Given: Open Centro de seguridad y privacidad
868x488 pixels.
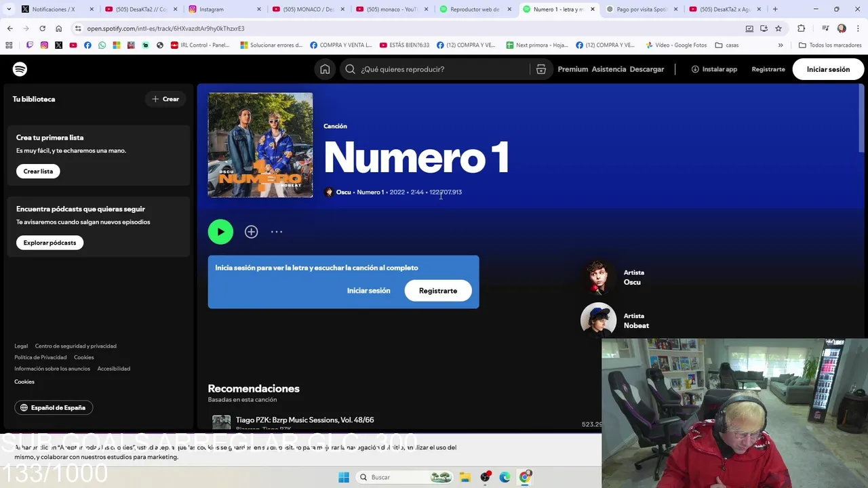Looking at the screenshot, I should (76, 346).
